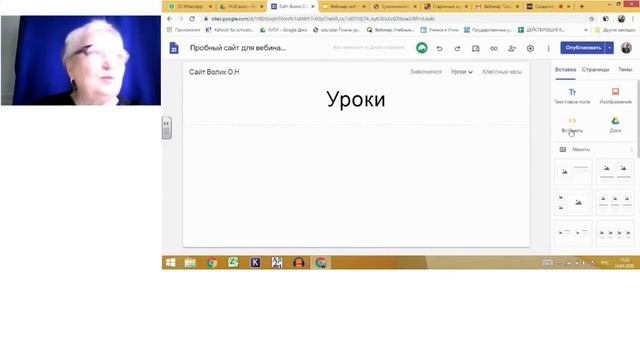Switch to the Темы tab
Image resolution: width=640 pixels, height=360 pixels.
[x=625, y=69]
